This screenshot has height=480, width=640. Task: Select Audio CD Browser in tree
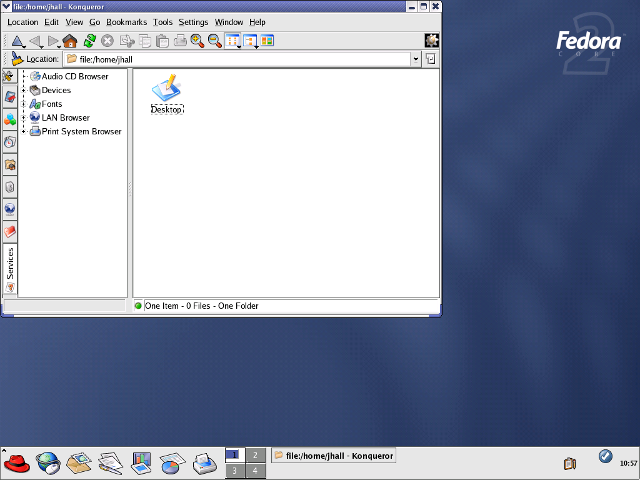point(75,76)
